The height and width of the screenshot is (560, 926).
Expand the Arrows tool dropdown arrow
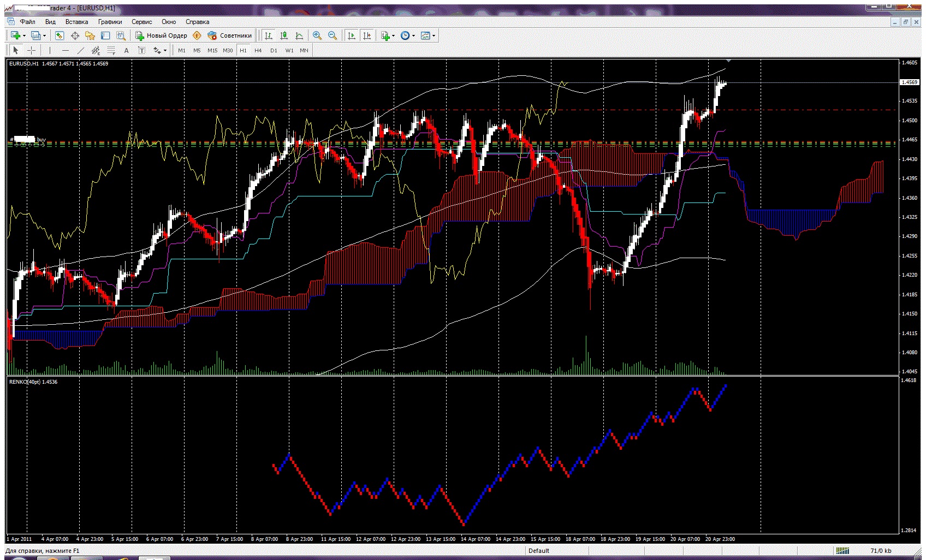point(165,51)
